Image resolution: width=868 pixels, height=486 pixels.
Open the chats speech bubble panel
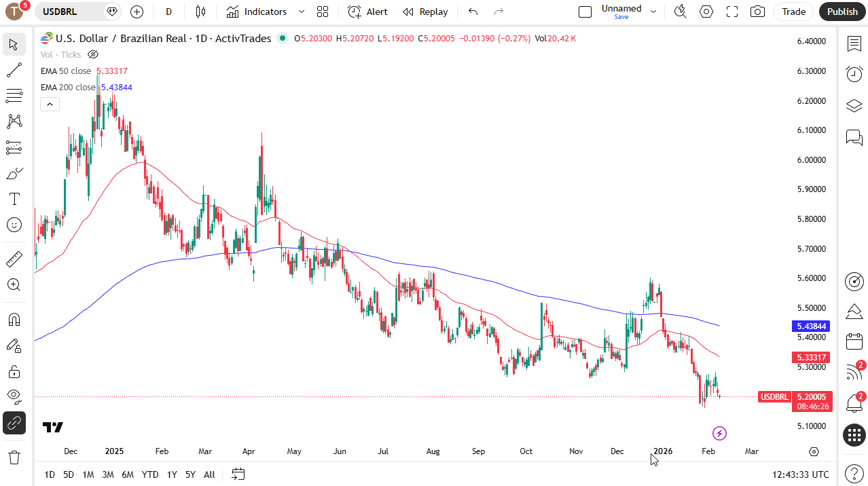(x=854, y=138)
